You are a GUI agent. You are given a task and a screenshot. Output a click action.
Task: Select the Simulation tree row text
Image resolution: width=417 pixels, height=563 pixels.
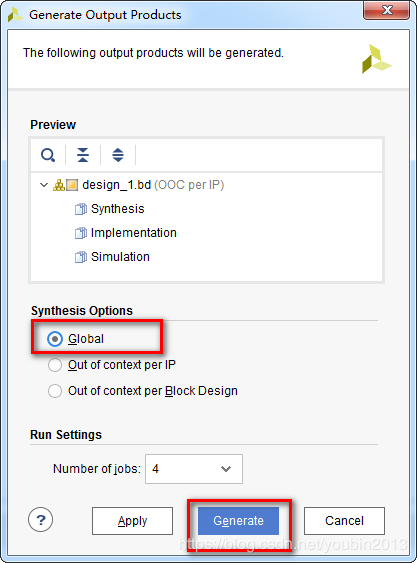point(120,257)
